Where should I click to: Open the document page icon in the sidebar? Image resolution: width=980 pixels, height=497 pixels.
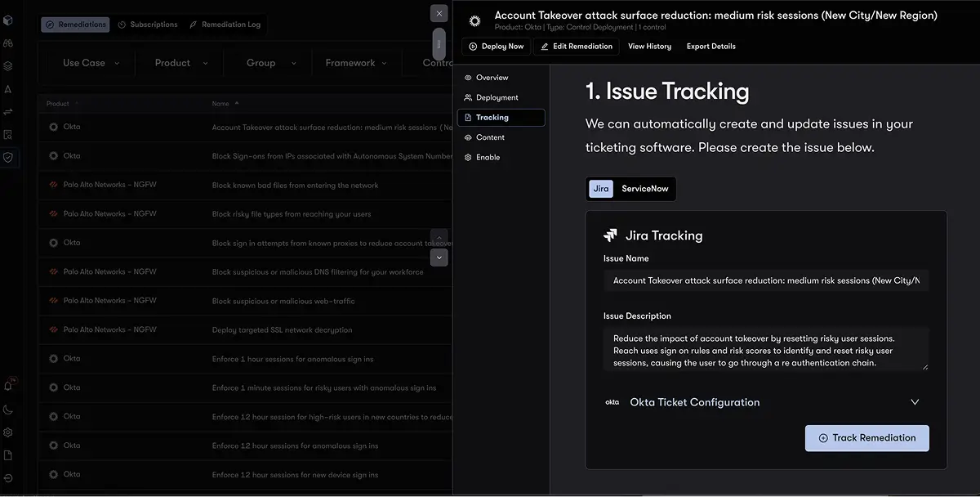[8, 455]
